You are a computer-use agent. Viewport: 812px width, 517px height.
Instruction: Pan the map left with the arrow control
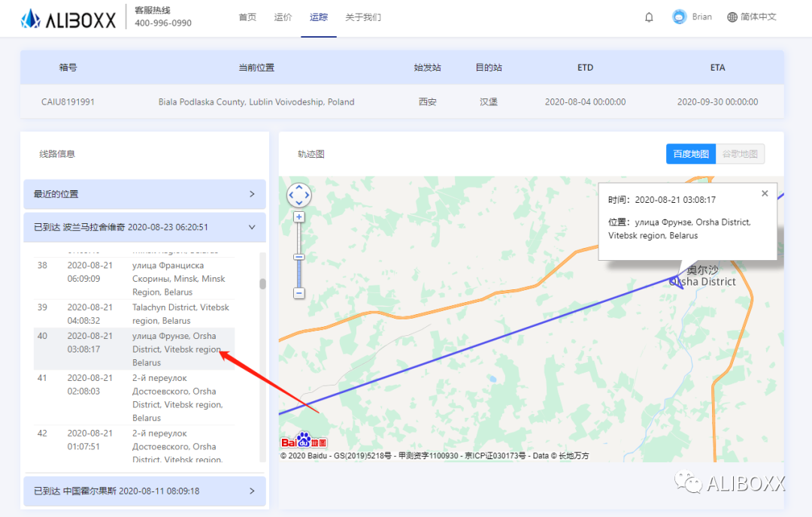pyautogui.click(x=291, y=195)
